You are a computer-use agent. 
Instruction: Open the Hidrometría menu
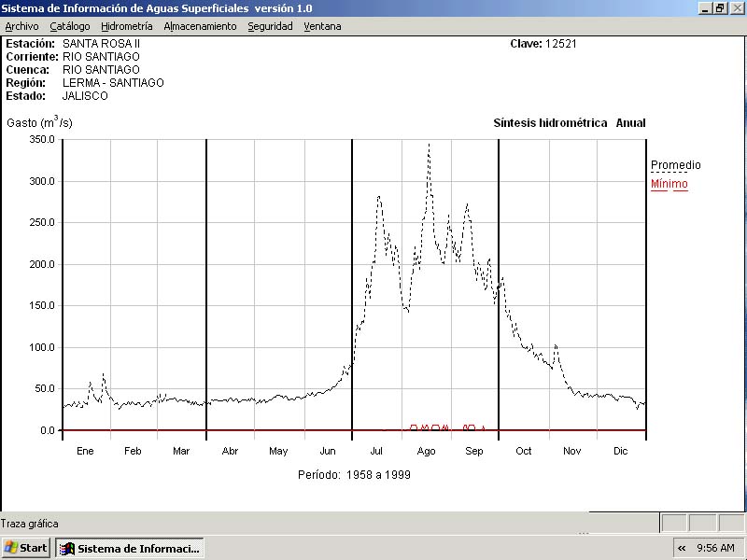coord(127,26)
